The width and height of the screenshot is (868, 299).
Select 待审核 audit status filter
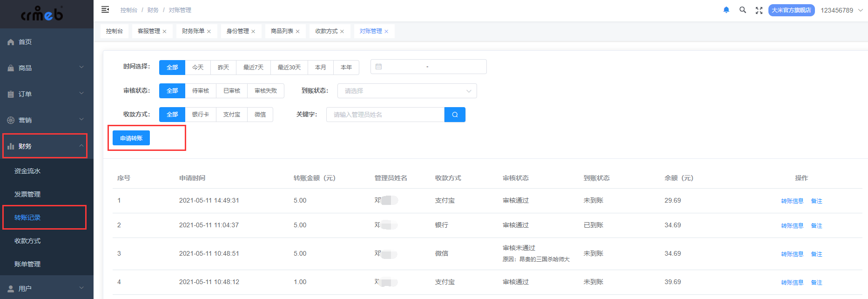coord(201,91)
